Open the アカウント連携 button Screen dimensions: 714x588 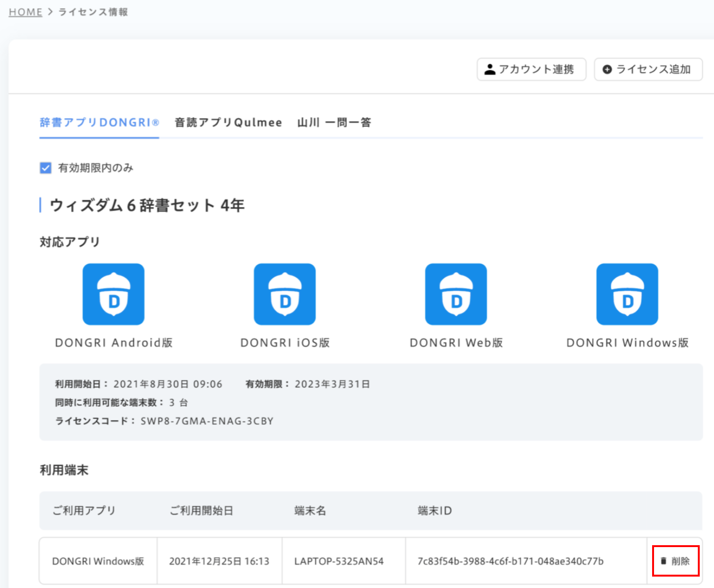(532, 69)
